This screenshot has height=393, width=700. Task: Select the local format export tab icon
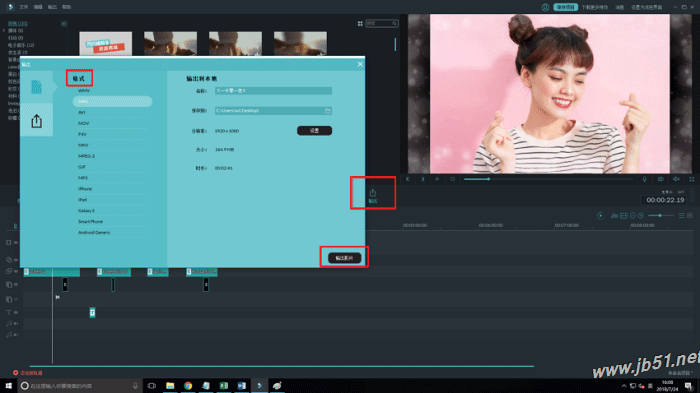[36, 87]
